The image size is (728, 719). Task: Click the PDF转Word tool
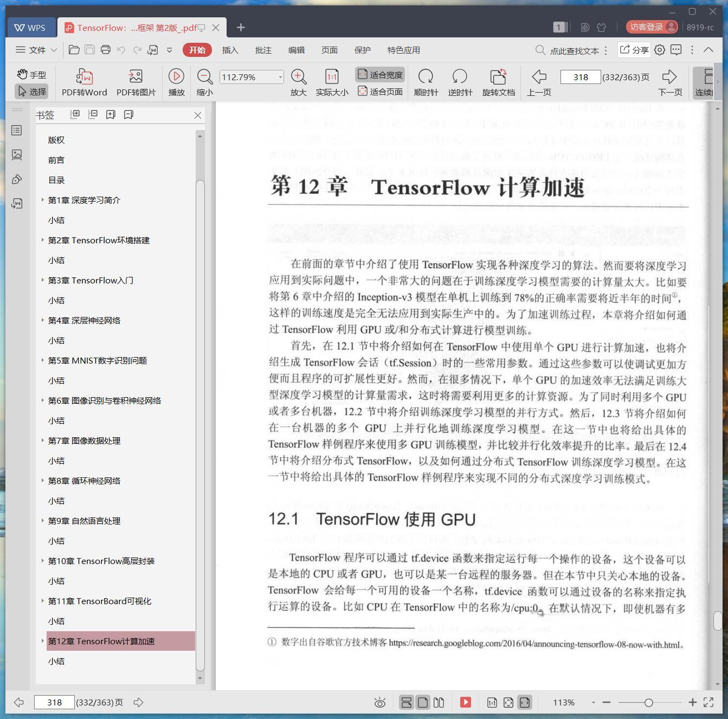[x=84, y=82]
